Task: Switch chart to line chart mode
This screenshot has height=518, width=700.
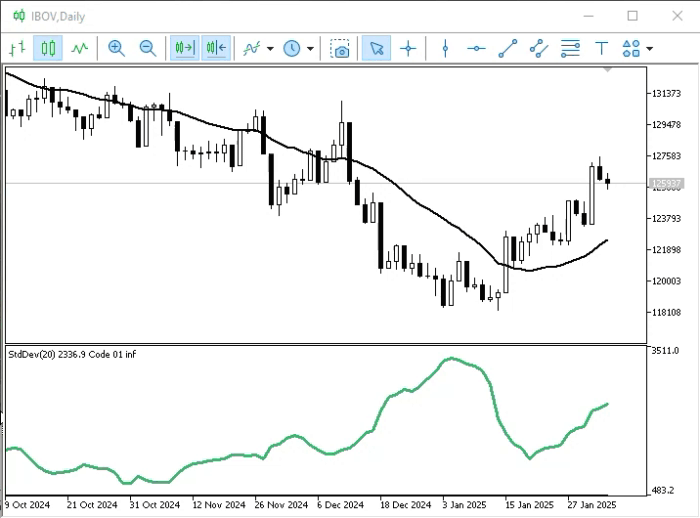Action: tap(79, 48)
